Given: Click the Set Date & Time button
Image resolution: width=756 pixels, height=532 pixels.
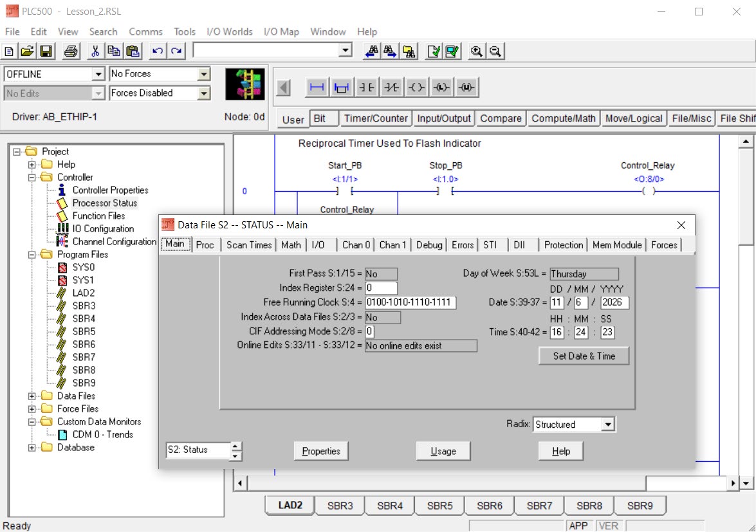Looking at the screenshot, I should (x=584, y=356).
